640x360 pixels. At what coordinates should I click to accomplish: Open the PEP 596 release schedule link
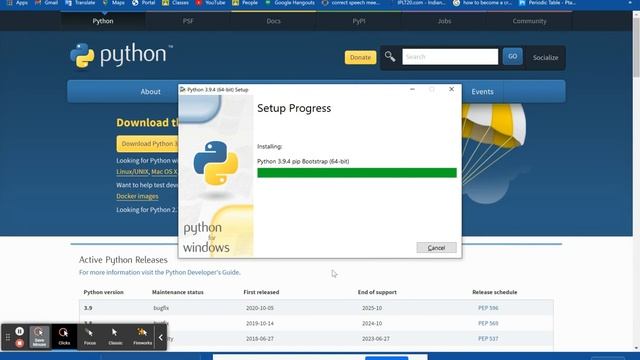488,308
